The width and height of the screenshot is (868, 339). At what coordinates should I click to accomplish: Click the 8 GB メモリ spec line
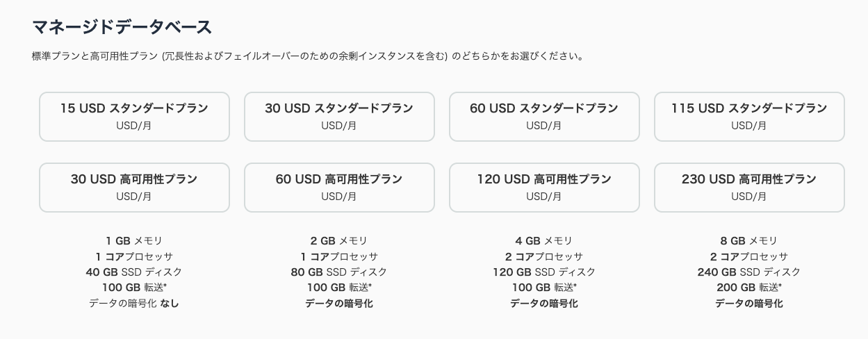tap(749, 241)
